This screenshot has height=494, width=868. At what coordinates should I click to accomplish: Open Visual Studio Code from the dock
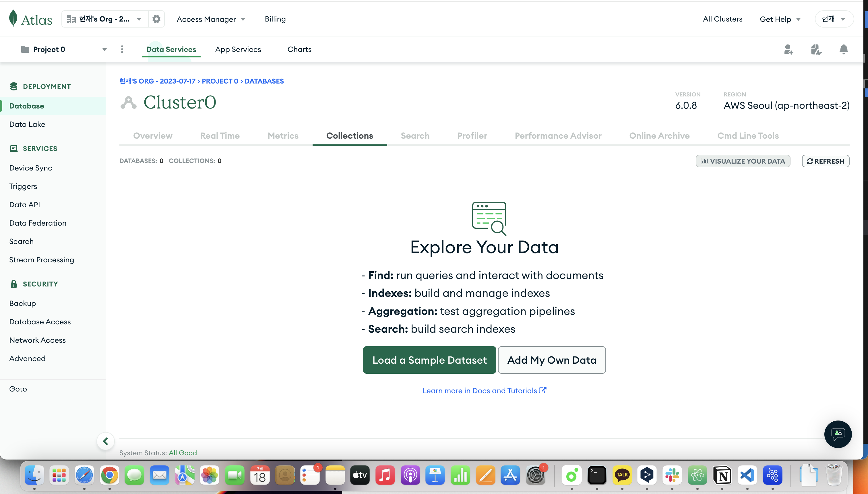747,475
